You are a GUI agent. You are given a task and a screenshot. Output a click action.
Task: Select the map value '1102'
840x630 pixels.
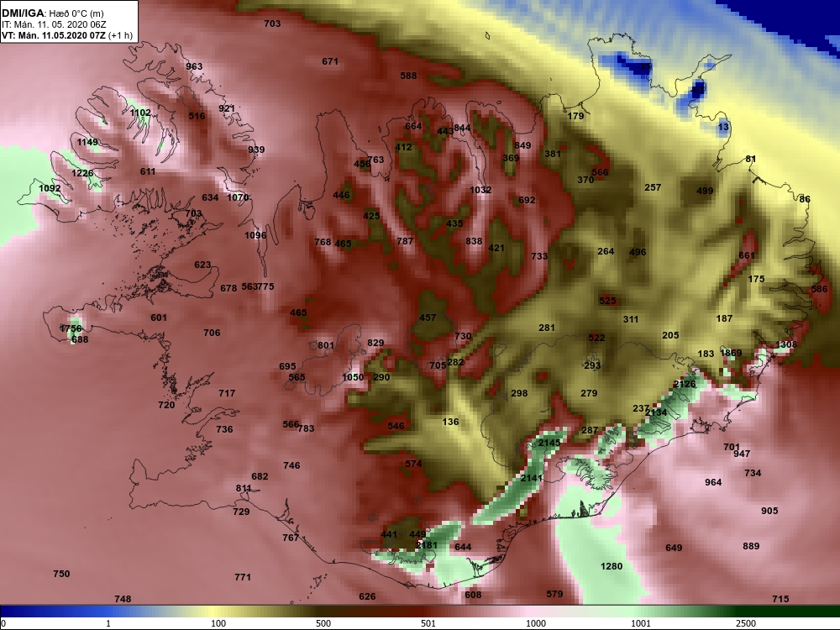(x=140, y=113)
